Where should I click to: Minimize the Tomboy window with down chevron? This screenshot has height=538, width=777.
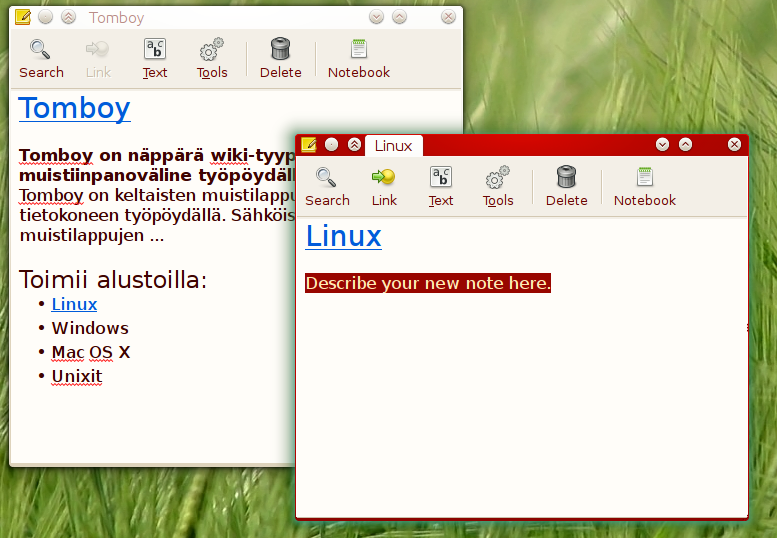377,17
